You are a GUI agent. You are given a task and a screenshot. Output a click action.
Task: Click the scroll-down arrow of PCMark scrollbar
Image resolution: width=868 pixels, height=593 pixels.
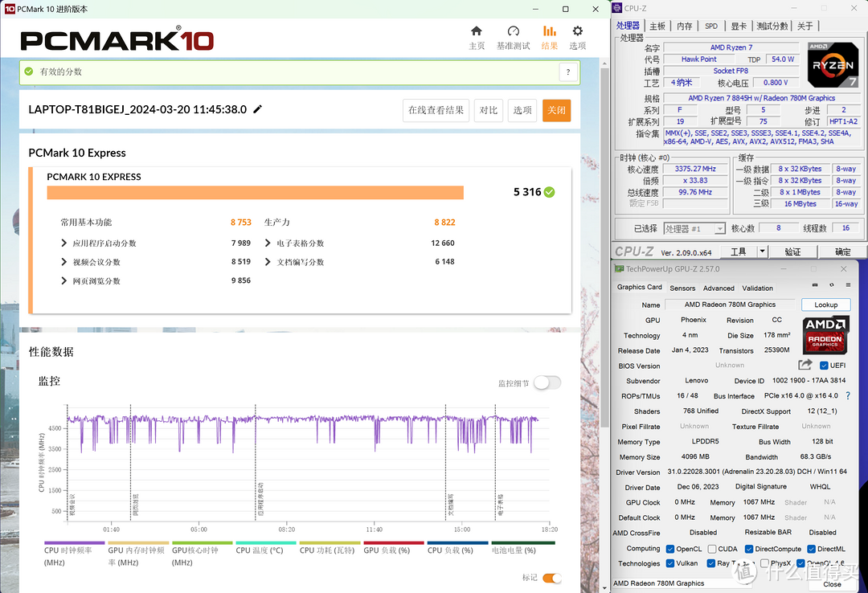(604, 587)
